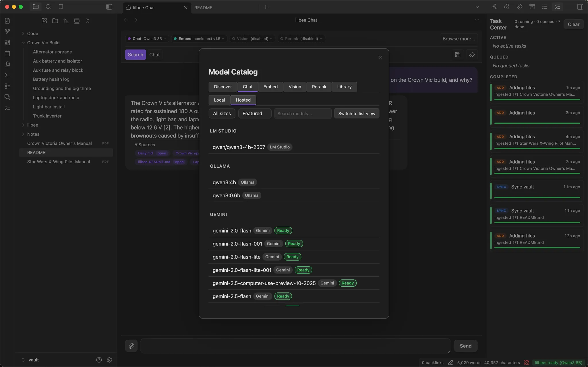
Task: Open the Vision tab in Model Catalog
Action: [295, 87]
